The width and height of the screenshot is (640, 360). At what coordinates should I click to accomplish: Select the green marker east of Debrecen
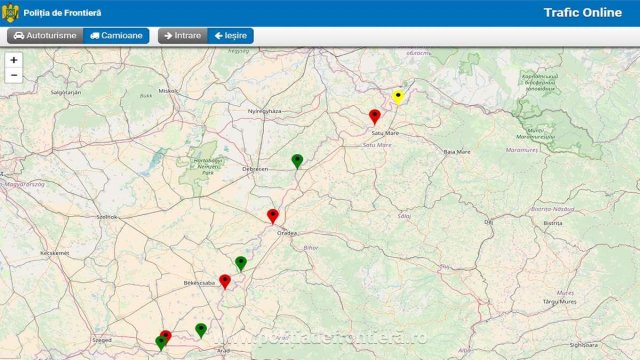click(297, 161)
